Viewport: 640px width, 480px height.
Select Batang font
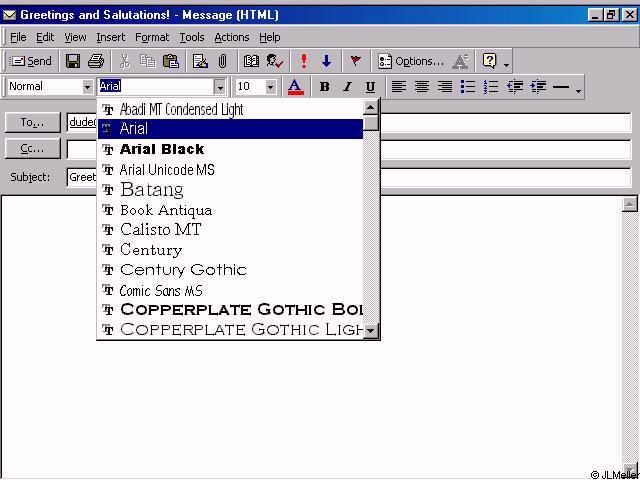(x=230, y=189)
